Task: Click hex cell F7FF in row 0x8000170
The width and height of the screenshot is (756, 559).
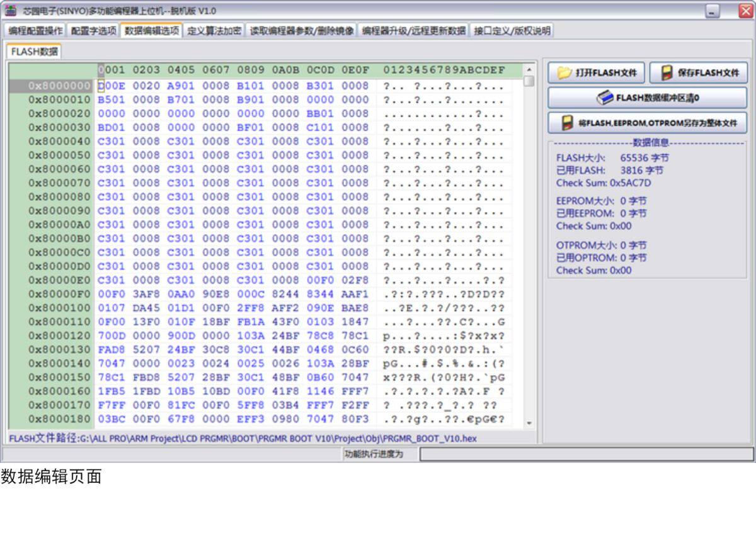Action: (112, 405)
